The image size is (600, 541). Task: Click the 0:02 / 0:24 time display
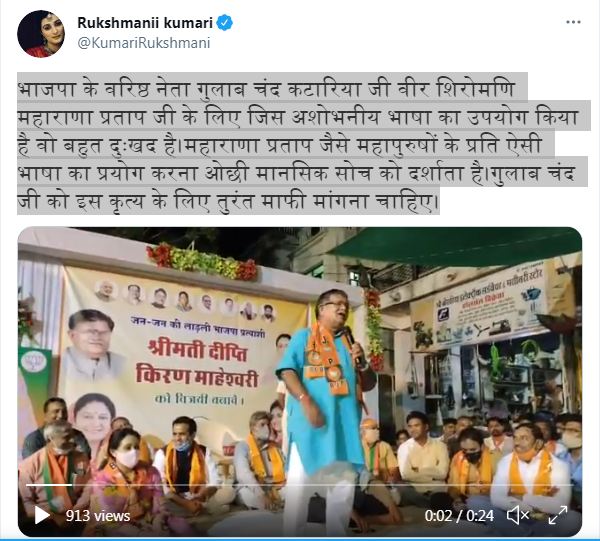coord(459,516)
